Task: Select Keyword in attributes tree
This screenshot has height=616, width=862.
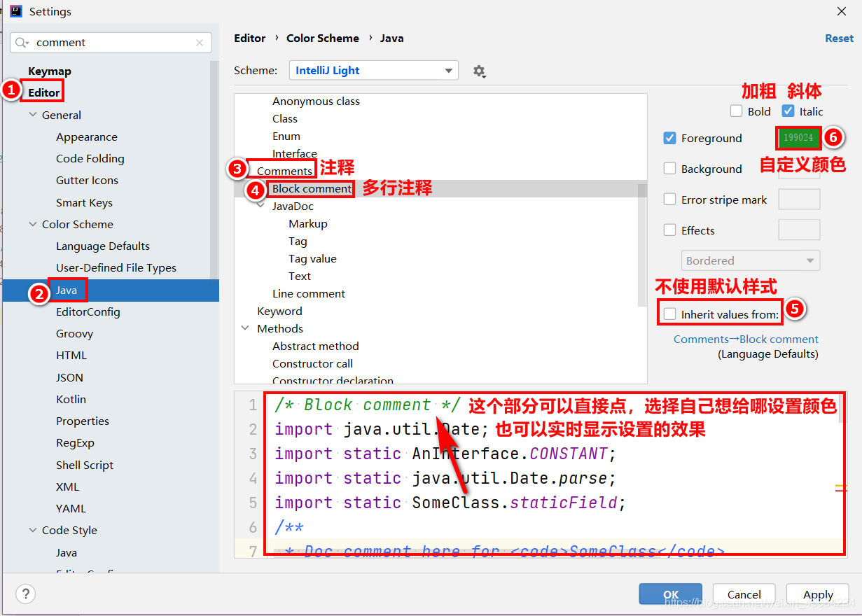Action: click(279, 311)
